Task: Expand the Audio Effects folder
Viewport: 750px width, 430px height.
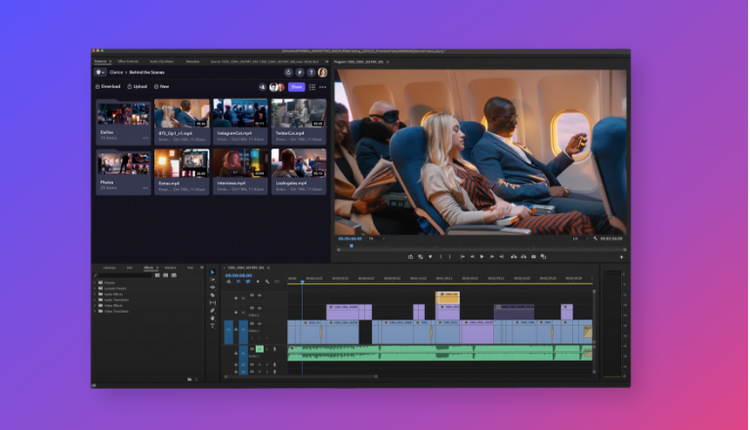Action: (95, 294)
